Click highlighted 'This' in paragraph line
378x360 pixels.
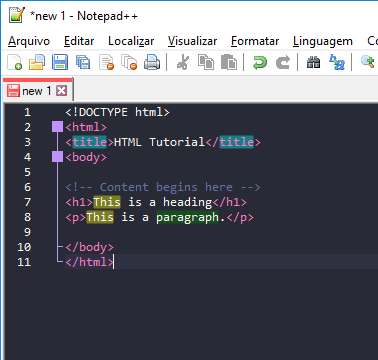(x=100, y=217)
